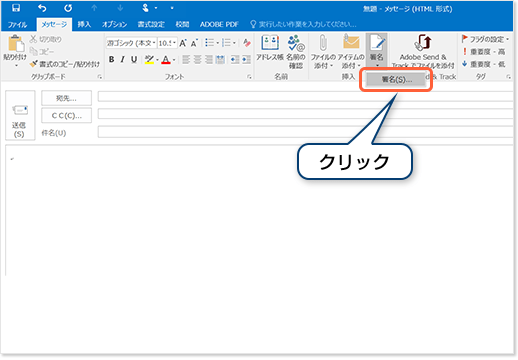Click the 署名 signature ribbon button
Viewport: 518px width, 360px height.
click(x=377, y=51)
